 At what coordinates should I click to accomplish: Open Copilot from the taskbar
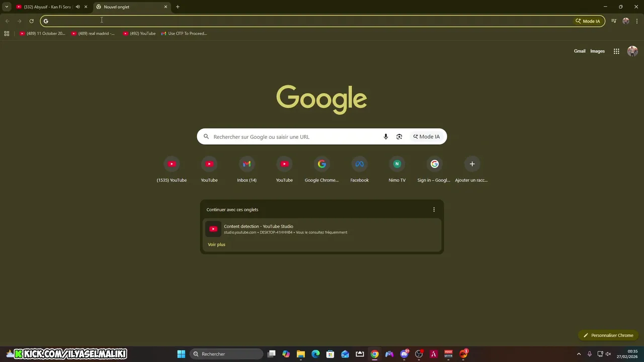286,354
